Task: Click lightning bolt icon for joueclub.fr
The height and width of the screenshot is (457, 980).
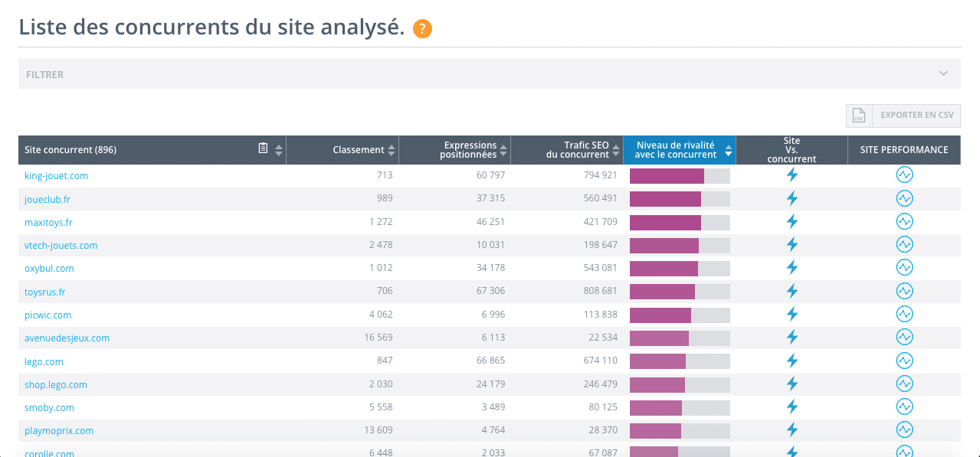Action: (x=792, y=199)
